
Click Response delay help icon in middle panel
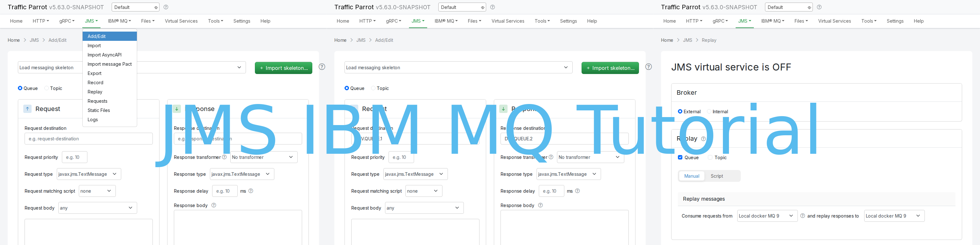[577, 191]
